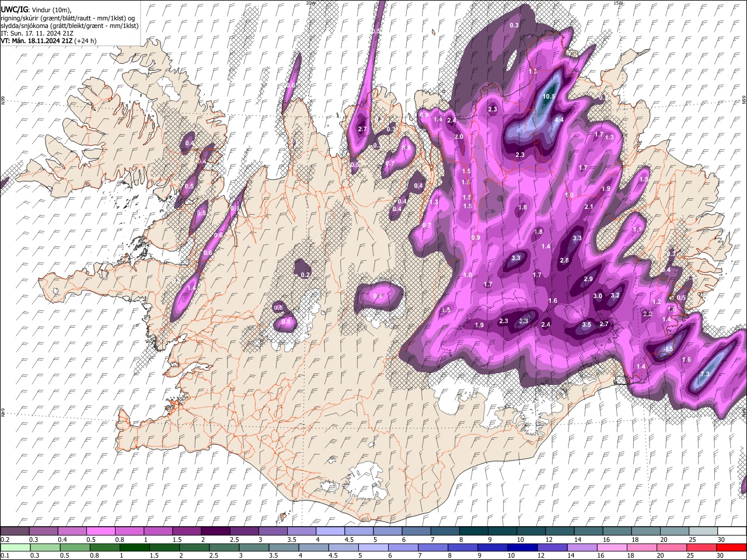The height and width of the screenshot is (560, 747).
Task: Pick the dark teal 8–9 snow legend swatch
Action: point(473,531)
